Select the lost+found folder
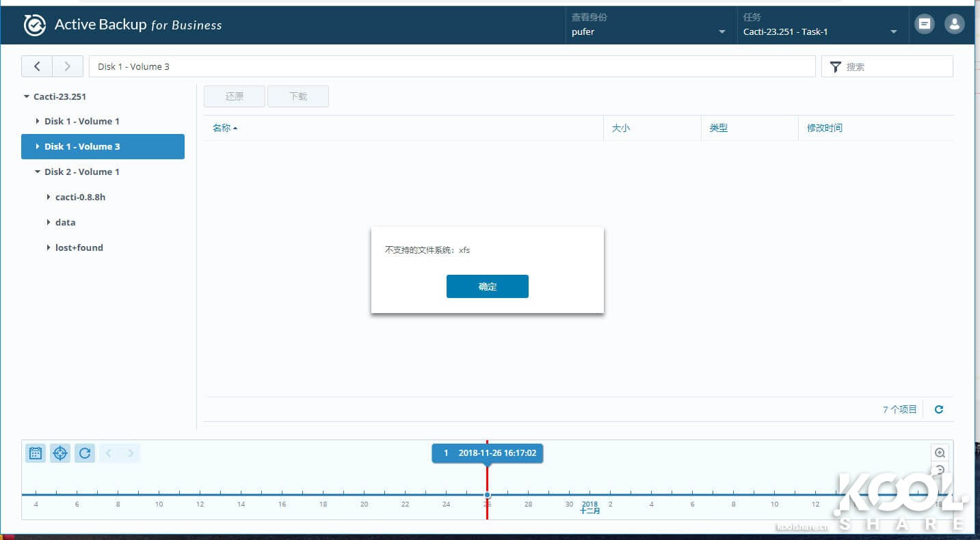The height and width of the screenshot is (540, 980). [79, 247]
